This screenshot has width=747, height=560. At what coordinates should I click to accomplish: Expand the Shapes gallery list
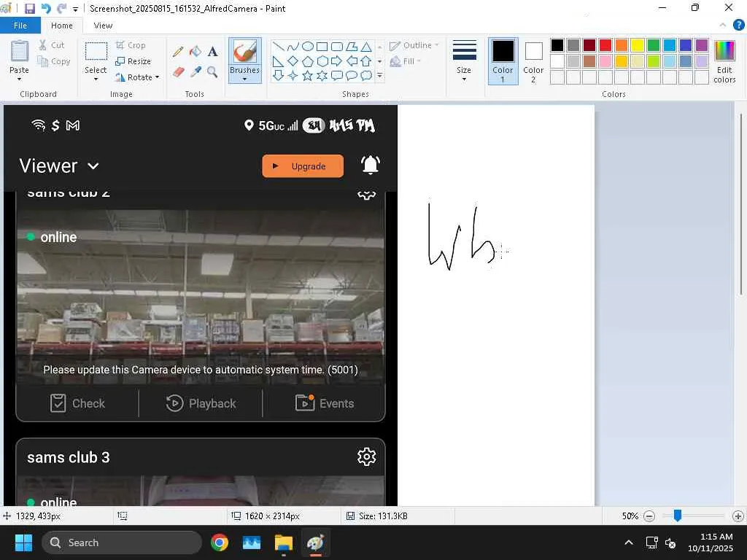379,75
